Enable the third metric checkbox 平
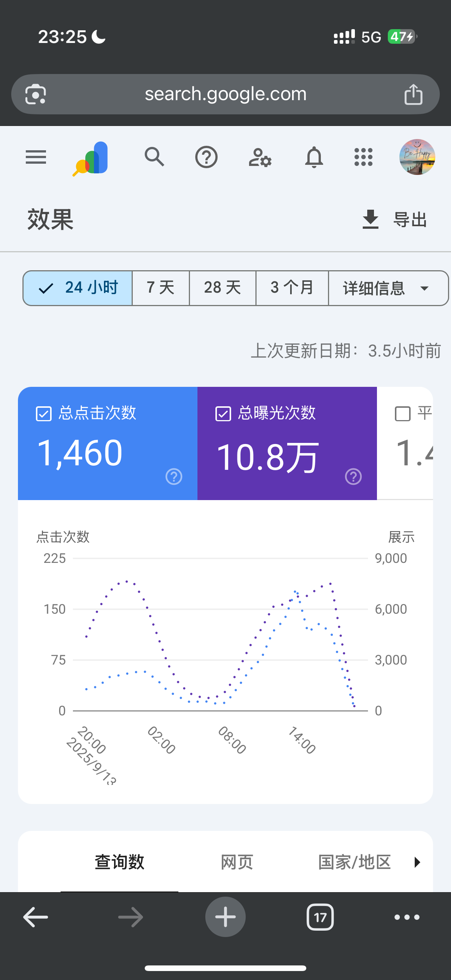 (403, 413)
